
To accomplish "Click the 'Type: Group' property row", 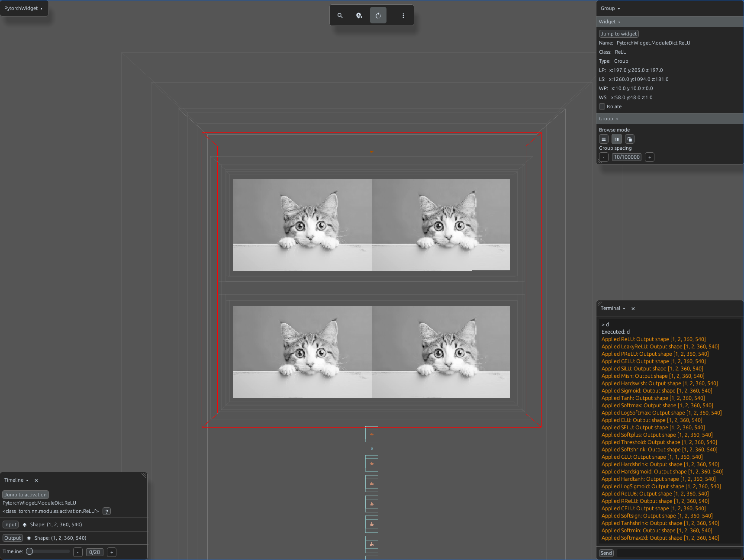I will [614, 61].
